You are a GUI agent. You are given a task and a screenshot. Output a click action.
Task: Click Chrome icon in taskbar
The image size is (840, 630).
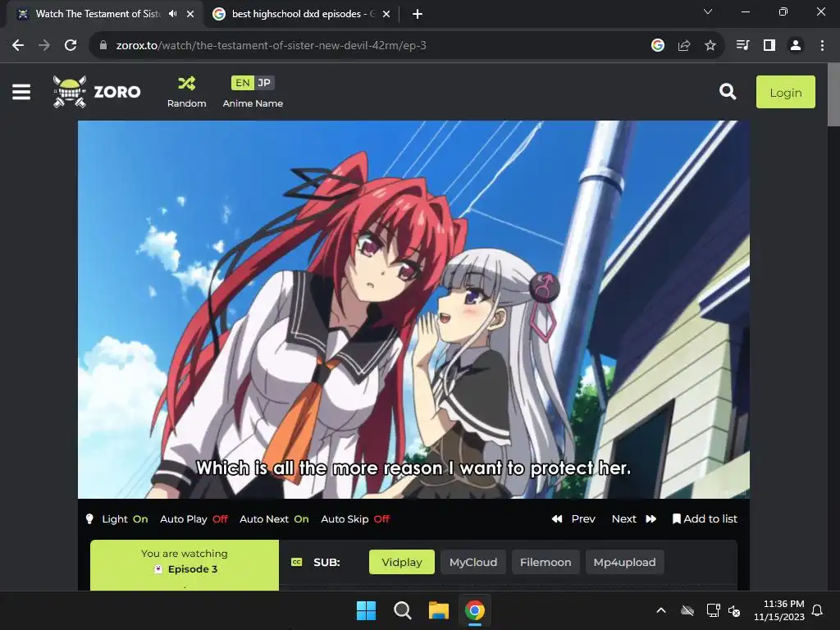tap(475, 610)
